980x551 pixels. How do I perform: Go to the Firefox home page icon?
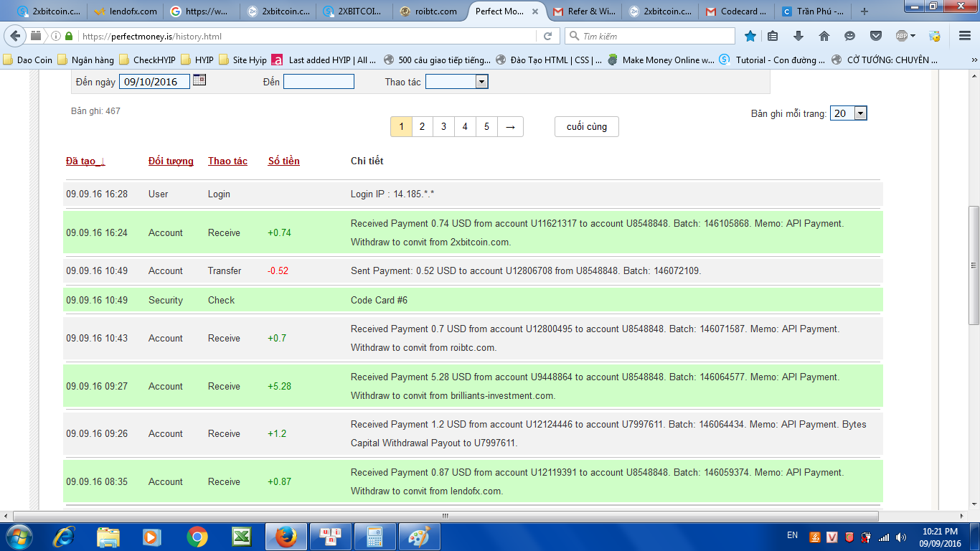click(824, 36)
